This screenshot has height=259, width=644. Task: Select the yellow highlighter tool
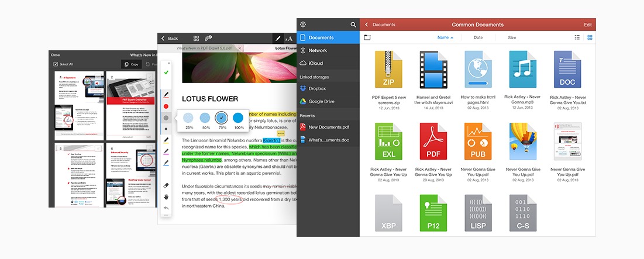pyautogui.click(x=166, y=141)
